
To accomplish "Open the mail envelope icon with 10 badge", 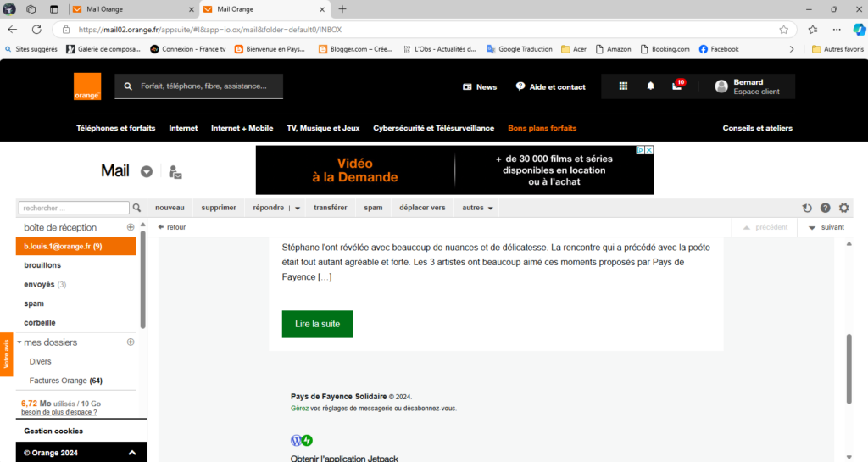I will tap(676, 86).
